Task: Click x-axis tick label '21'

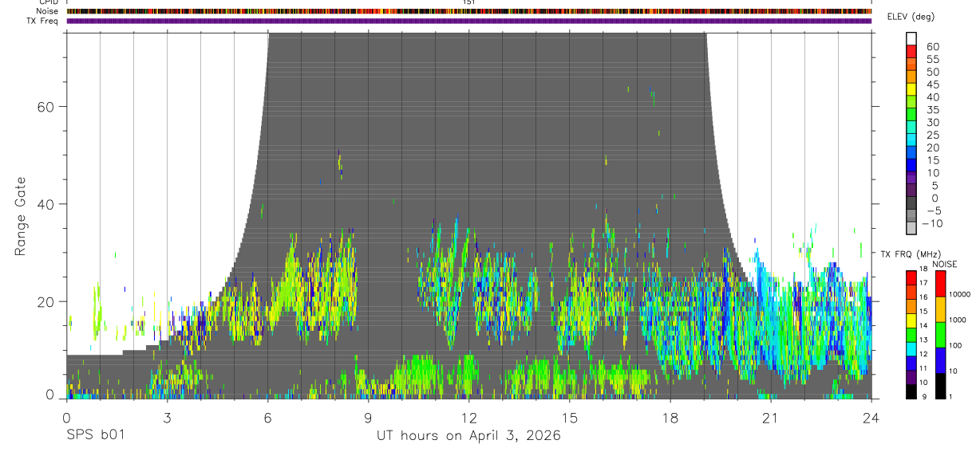Action: coord(771,418)
